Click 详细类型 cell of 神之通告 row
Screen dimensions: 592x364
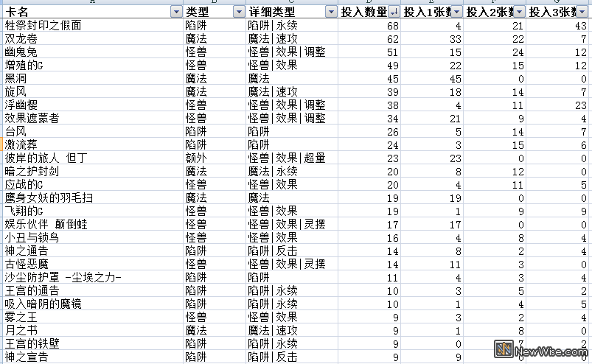(x=291, y=251)
